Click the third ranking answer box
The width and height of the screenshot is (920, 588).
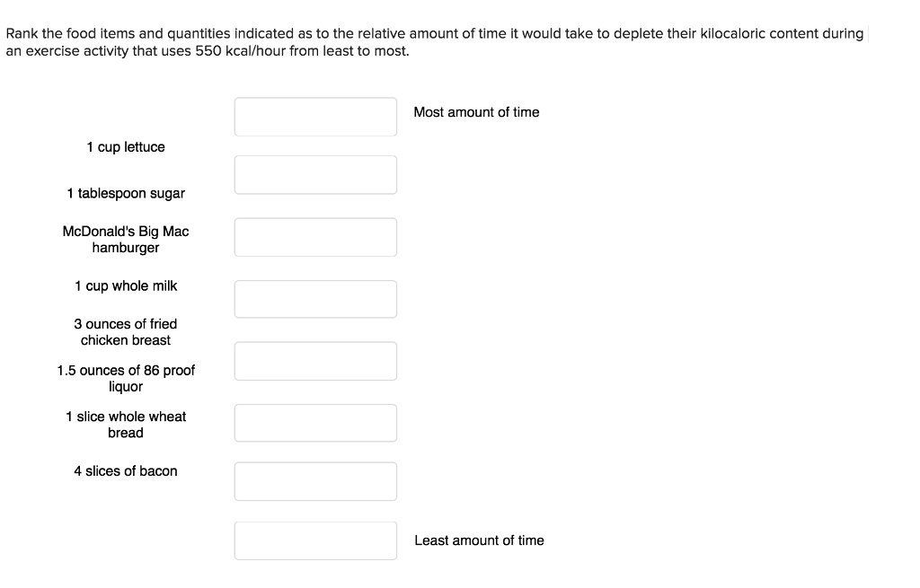[315, 236]
